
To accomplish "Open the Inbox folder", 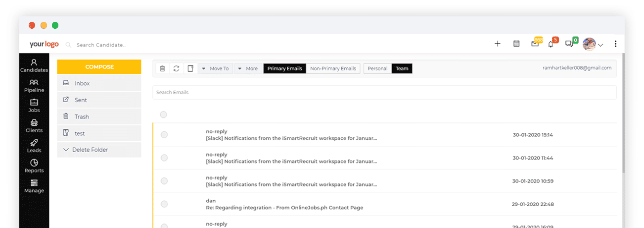I will (99, 83).
